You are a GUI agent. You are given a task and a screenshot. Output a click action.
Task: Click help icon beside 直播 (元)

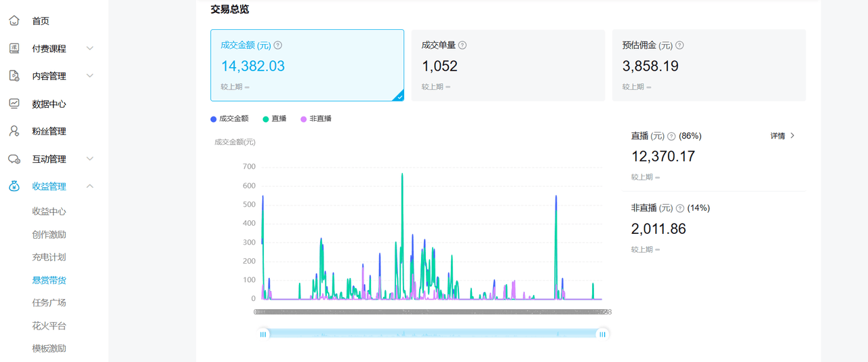point(671,136)
